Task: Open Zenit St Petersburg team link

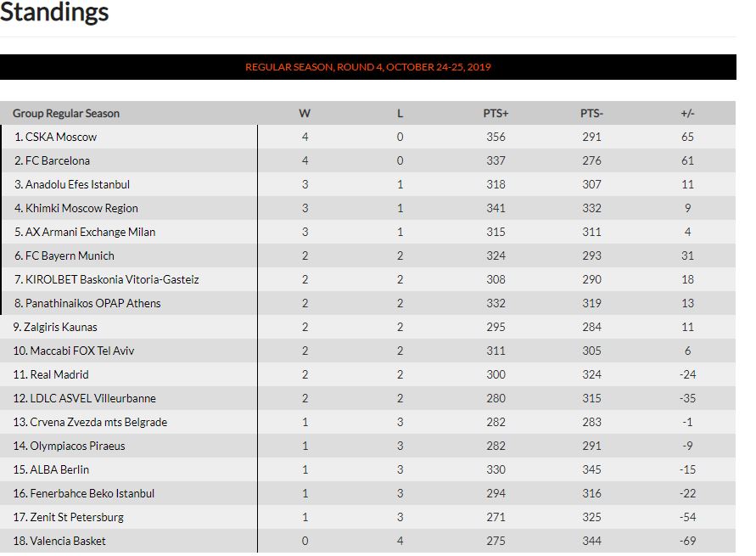Action: point(77,517)
